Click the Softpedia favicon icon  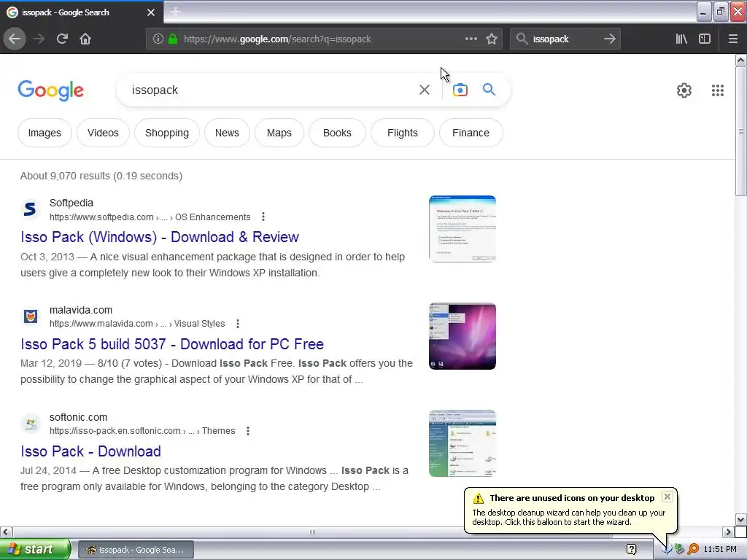(x=30, y=209)
